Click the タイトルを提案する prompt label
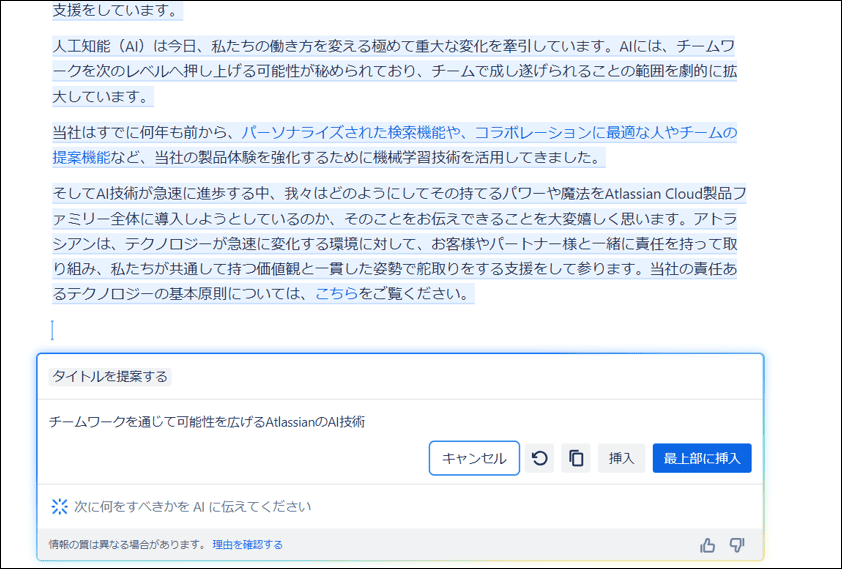 tap(110, 377)
